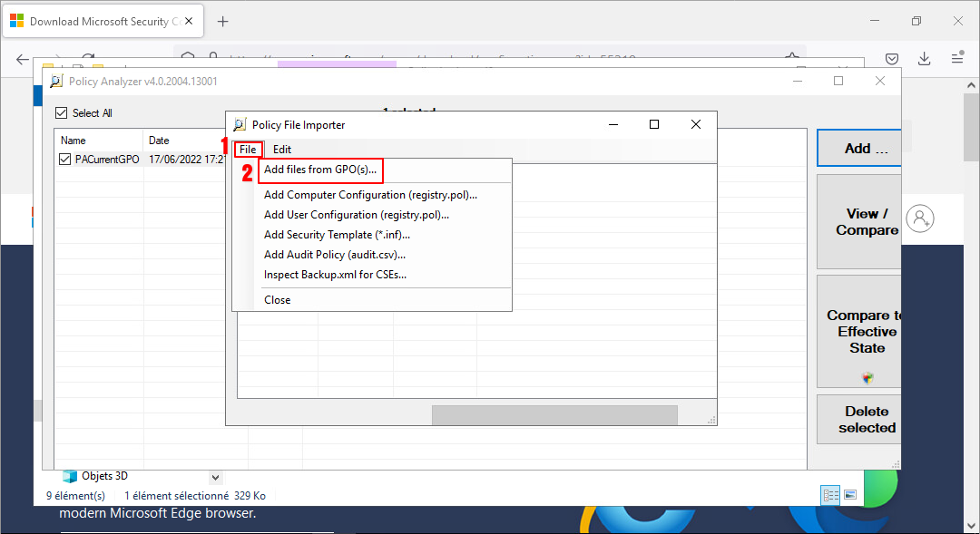Expand the chevron beside Objets 3D
Image resolution: width=980 pixels, height=534 pixels.
click(215, 476)
